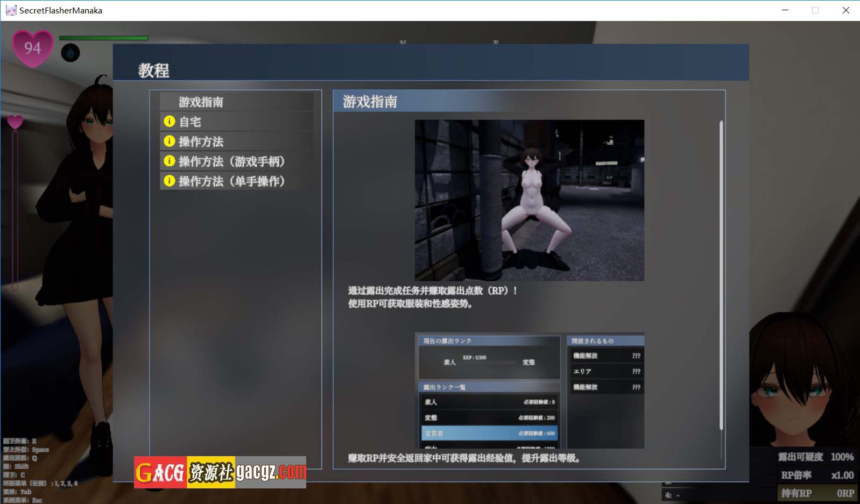Click the highlighted blue rank row in the rank list image
The image size is (860, 504).
[489, 433]
